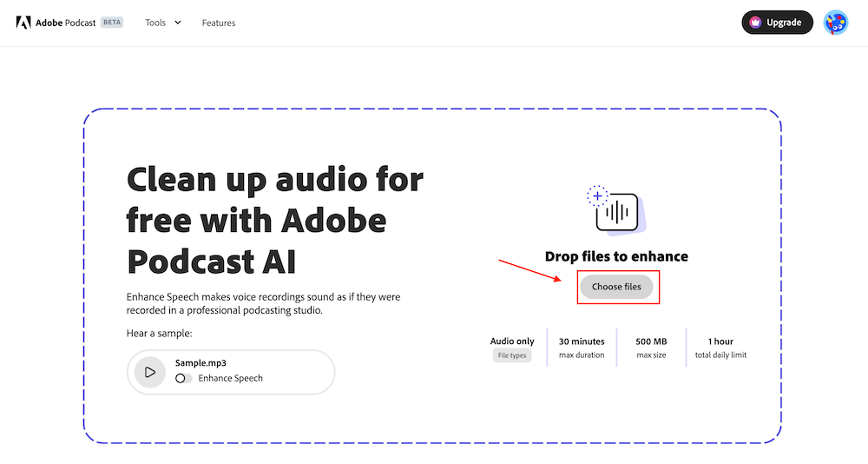This screenshot has height=464, width=868.
Task: Click the Enhance Speech label
Action: (x=230, y=378)
